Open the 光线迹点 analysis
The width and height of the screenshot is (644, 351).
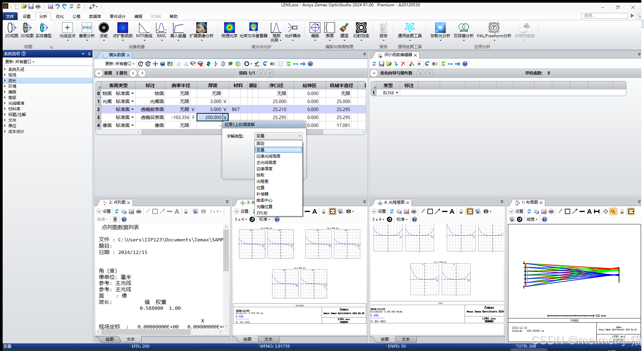tap(67, 32)
